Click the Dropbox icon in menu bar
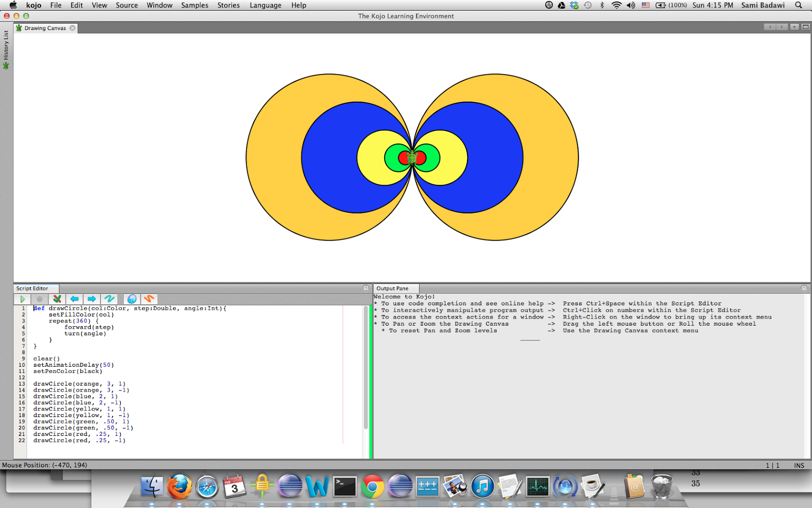Image resolution: width=812 pixels, height=508 pixels. 574,5
